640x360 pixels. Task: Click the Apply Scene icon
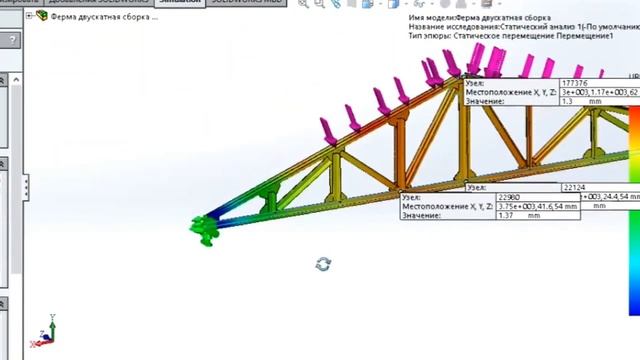461,4
